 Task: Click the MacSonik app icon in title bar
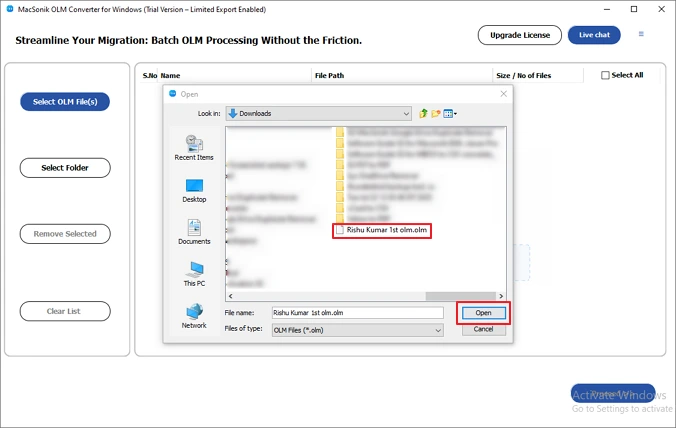coord(9,9)
